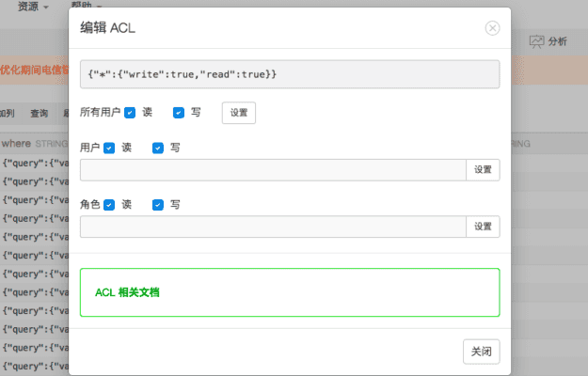Disable 读 permission for 角色

(110, 205)
